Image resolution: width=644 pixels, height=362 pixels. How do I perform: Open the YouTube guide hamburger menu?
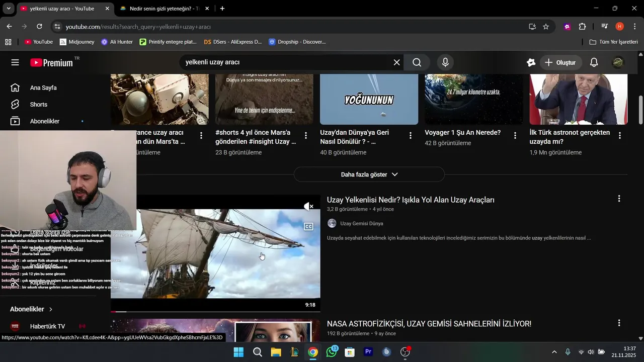point(15,62)
